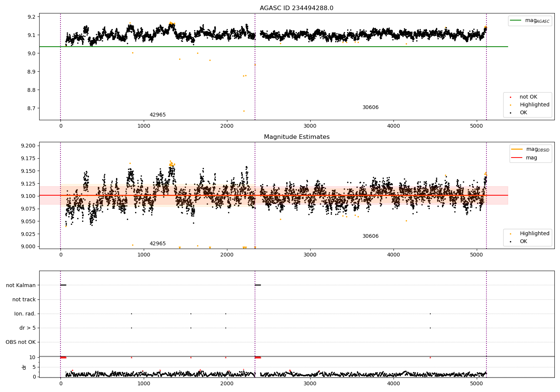
Task: Click the "dr > 5" row label
Action: [28, 328]
